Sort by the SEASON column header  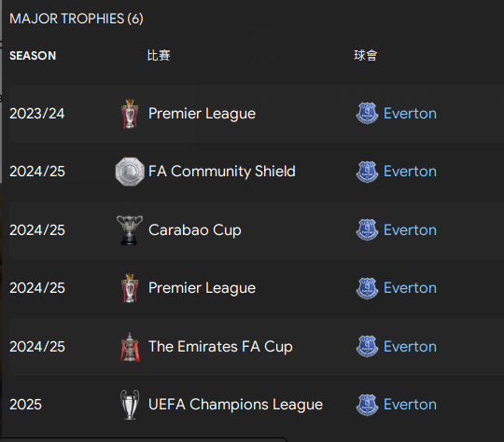[33, 56]
